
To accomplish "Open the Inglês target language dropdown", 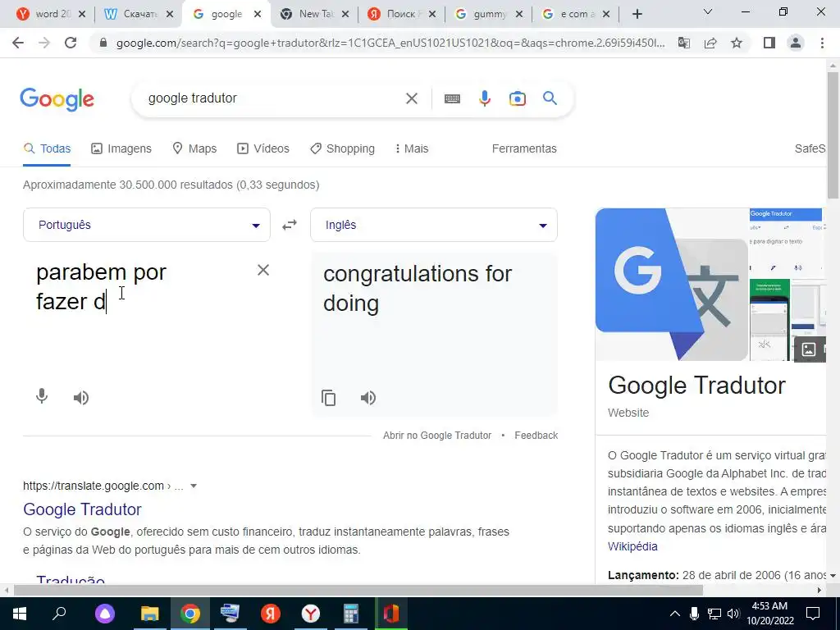I will [434, 225].
